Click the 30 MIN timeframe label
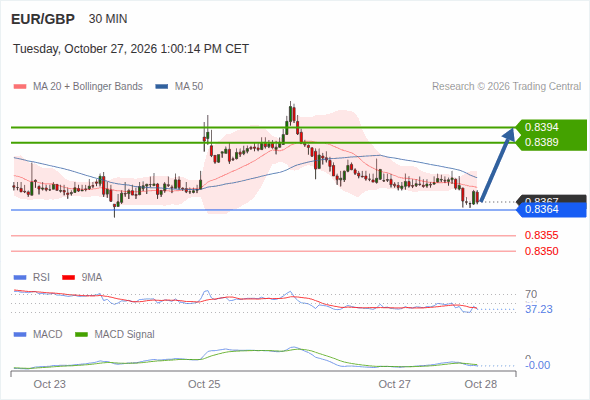590x400 pixels. pos(108,19)
